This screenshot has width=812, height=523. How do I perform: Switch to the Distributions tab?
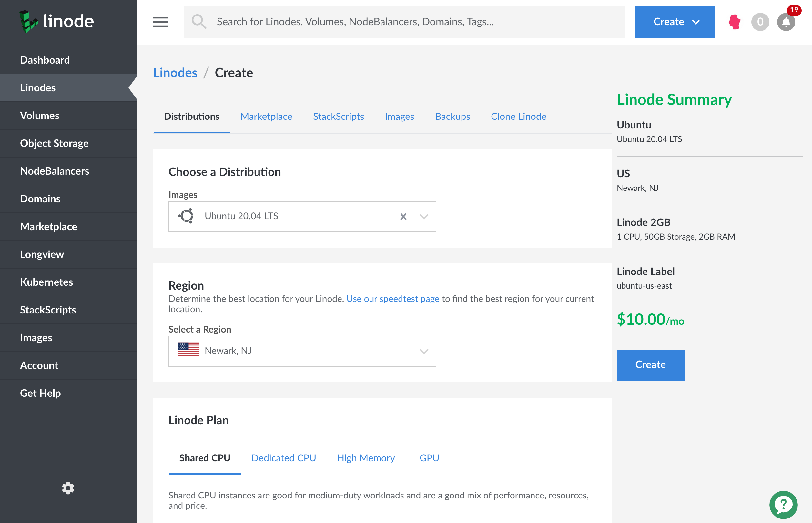(191, 117)
